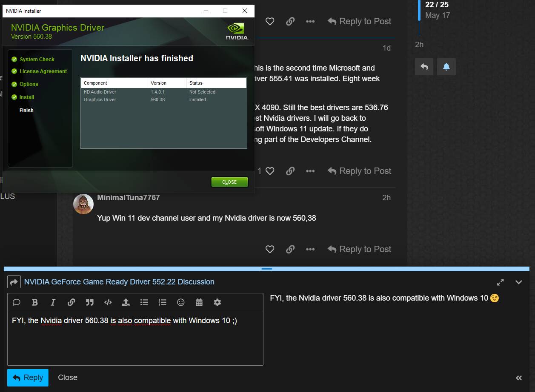Upload a file via the editor toolbar

coord(126,302)
